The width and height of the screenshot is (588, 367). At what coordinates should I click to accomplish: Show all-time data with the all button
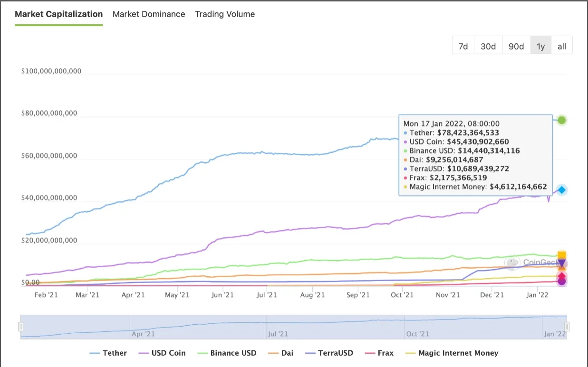(x=561, y=46)
